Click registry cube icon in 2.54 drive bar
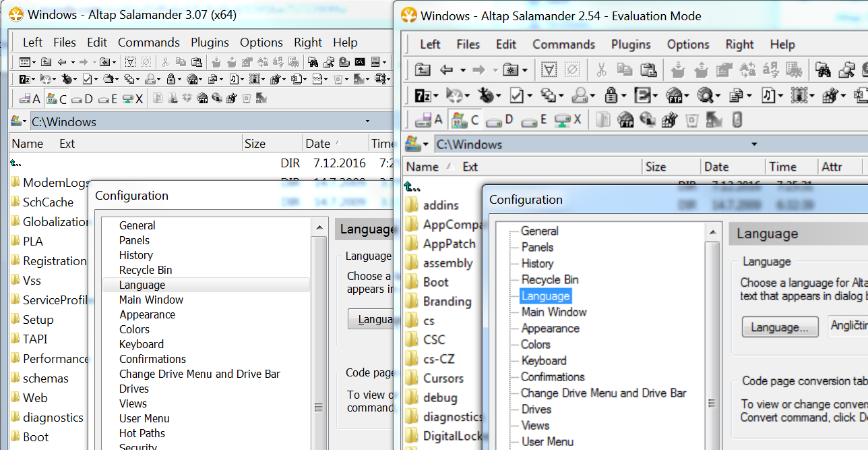The height and width of the screenshot is (450, 868). tap(669, 120)
